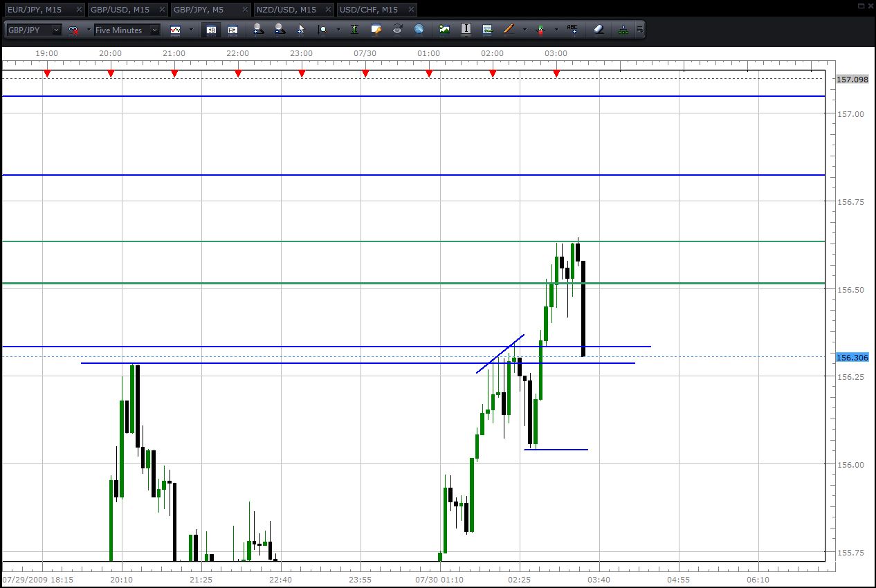Screen dimensions: 876x588
Task: Click the 07/30 01:10 time label
Action: tap(439, 578)
